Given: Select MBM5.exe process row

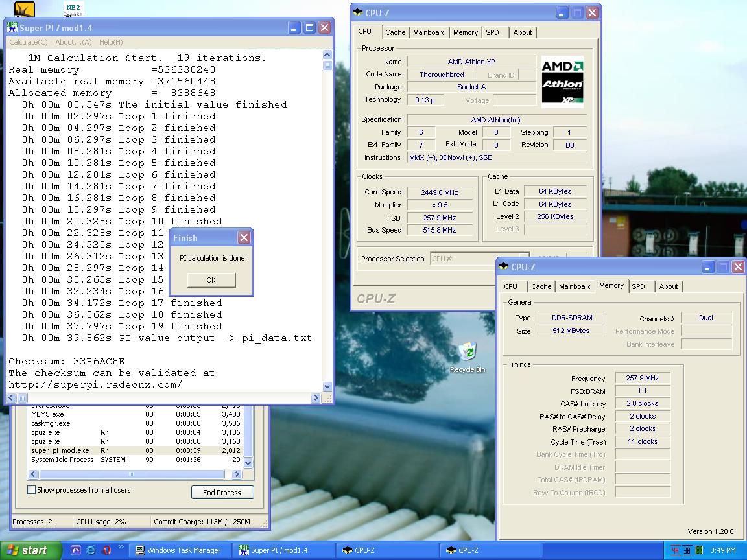Looking at the screenshot, I should 136,414.
